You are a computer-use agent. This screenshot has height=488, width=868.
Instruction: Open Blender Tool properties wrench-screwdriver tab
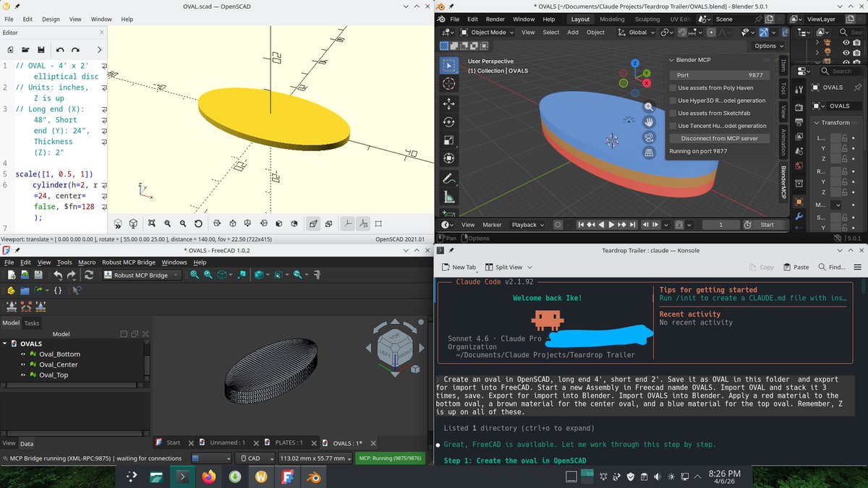[x=799, y=90]
